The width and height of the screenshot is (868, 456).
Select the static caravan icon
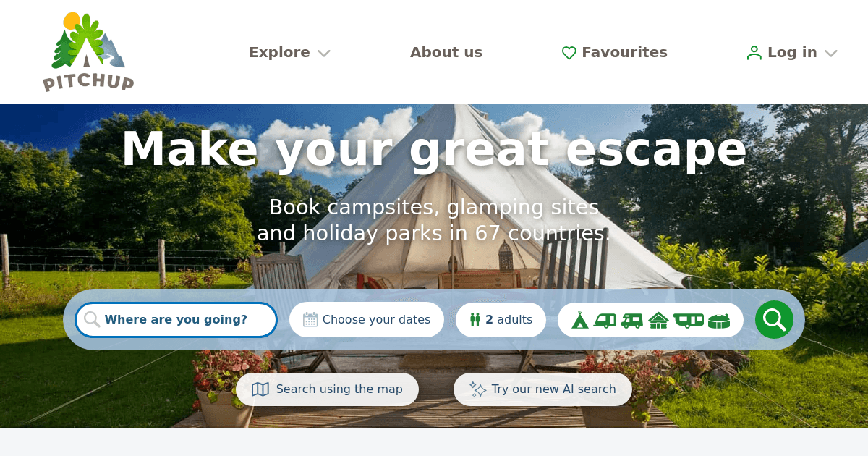coord(688,320)
